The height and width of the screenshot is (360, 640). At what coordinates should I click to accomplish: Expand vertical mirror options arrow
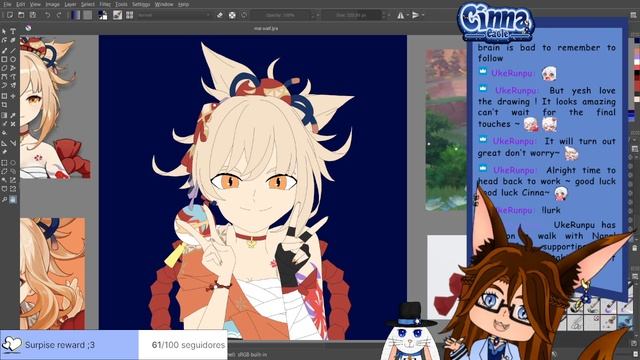pos(423,15)
